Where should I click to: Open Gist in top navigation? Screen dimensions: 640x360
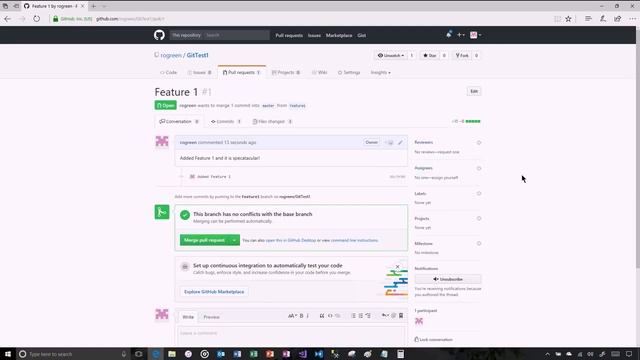click(362, 36)
